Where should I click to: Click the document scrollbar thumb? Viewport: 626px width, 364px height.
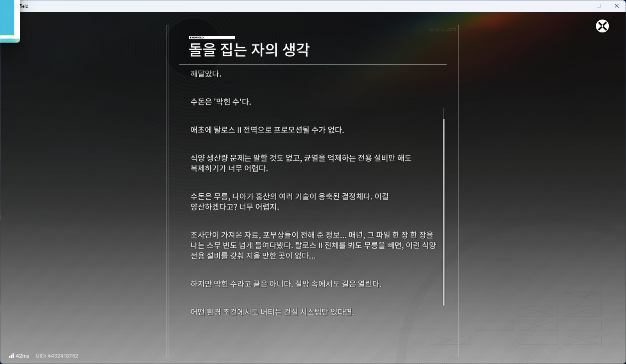point(444,212)
